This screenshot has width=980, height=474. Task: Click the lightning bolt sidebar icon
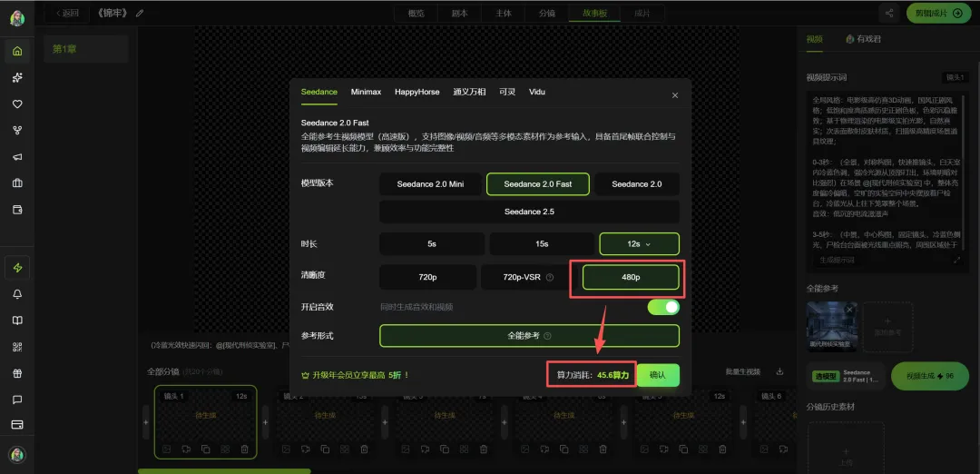(17, 268)
